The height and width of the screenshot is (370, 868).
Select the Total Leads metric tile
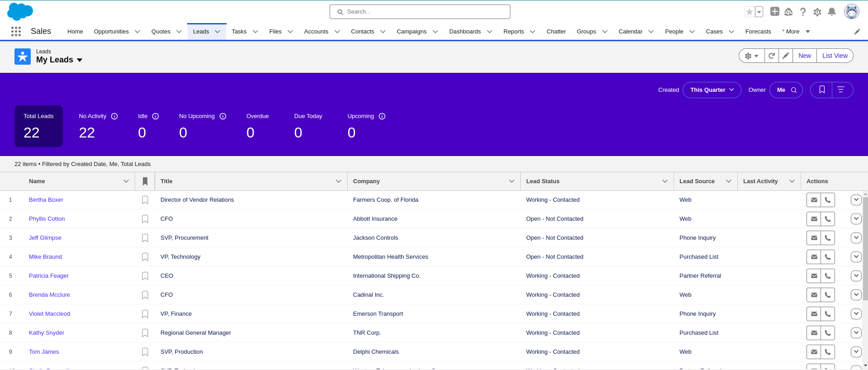click(x=38, y=126)
